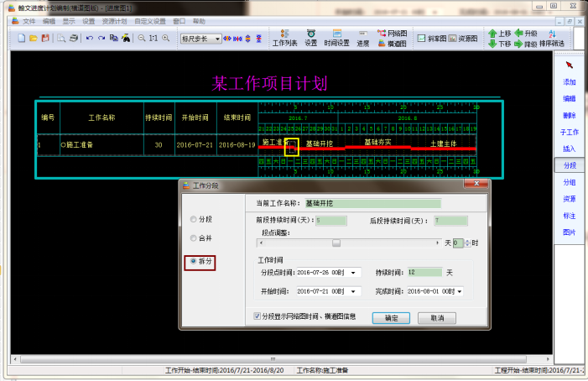Click the 进度 progress icon
588x381 pixels.
point(363,38)
